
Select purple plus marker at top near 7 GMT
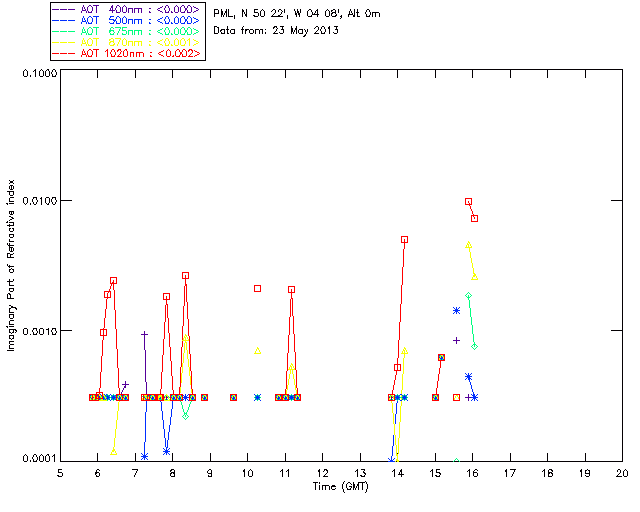[144, 334]
